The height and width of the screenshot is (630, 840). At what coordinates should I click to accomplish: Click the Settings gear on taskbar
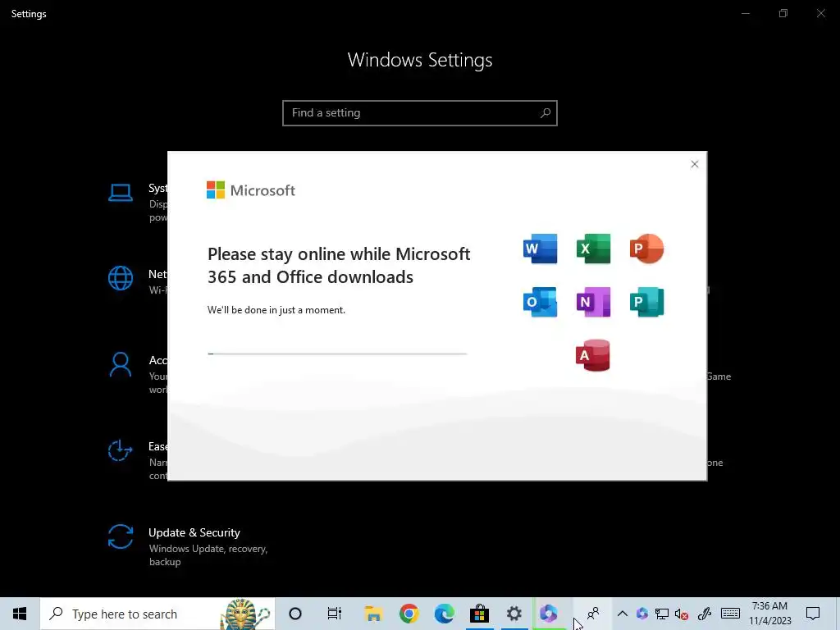click(x=514, y=614)
